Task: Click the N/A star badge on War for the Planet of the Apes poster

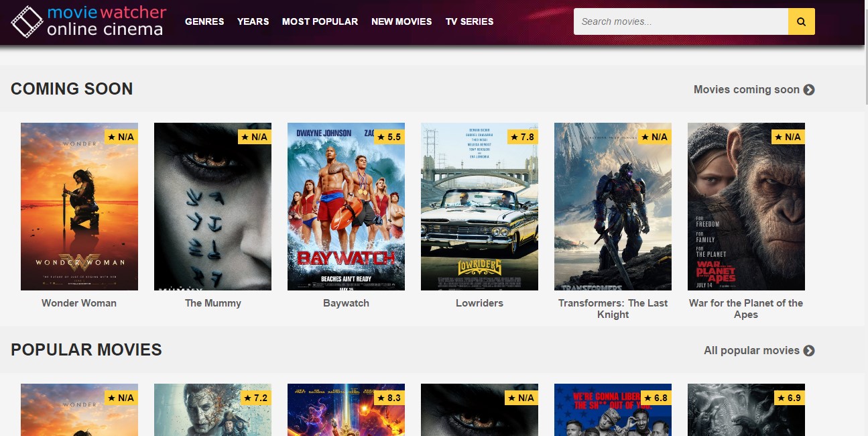Action: [x=788, y=137]
